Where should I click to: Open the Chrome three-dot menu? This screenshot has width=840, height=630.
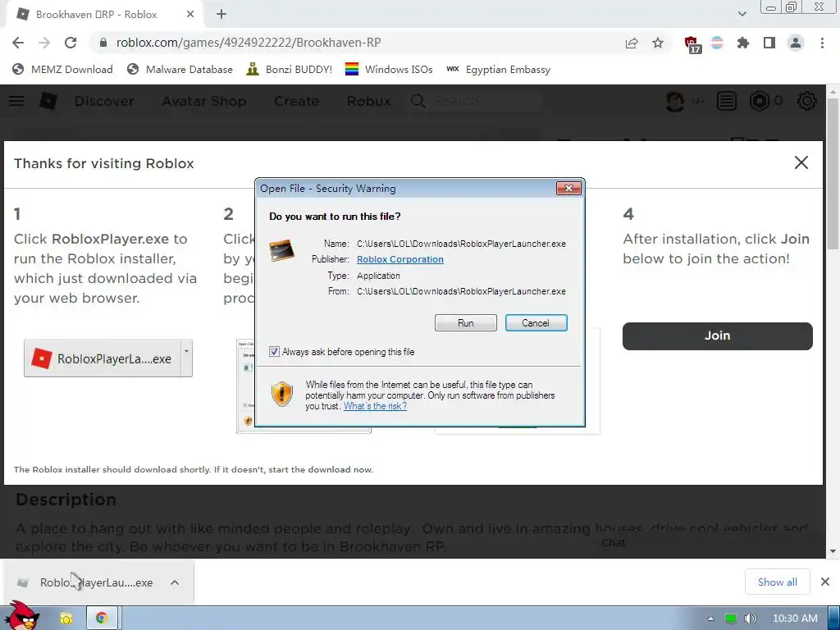pos(822,43)
